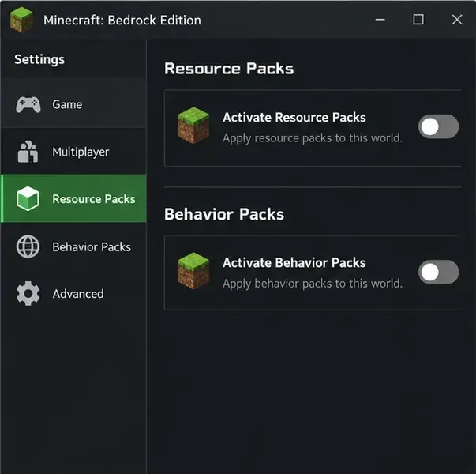This screenshot has width=476, height=474.
Task: Click grass block beside Activate Resource Packs
Action: [x=193, y=126]
